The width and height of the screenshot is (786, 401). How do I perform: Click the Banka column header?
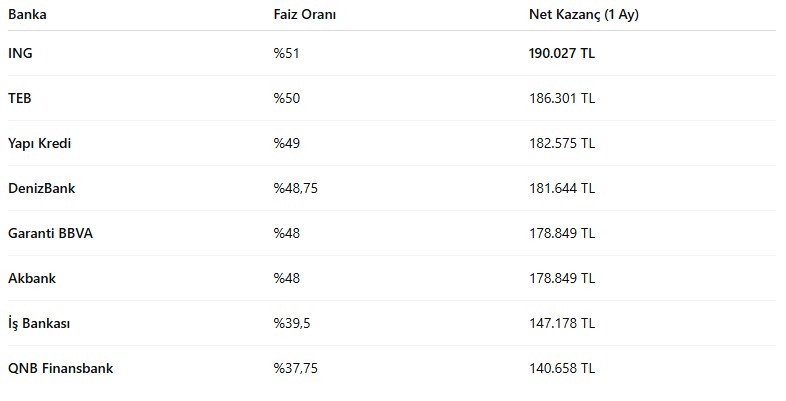pos(27,15)
